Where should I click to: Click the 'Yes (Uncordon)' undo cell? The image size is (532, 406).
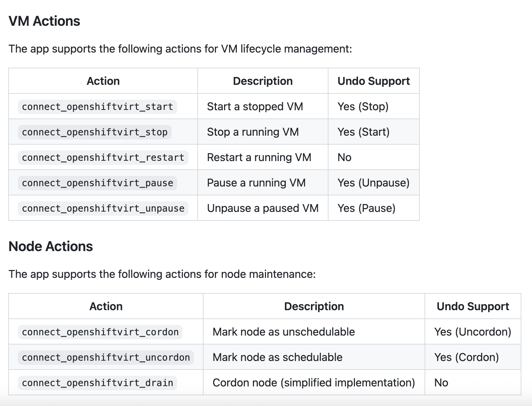coord(473,332)
